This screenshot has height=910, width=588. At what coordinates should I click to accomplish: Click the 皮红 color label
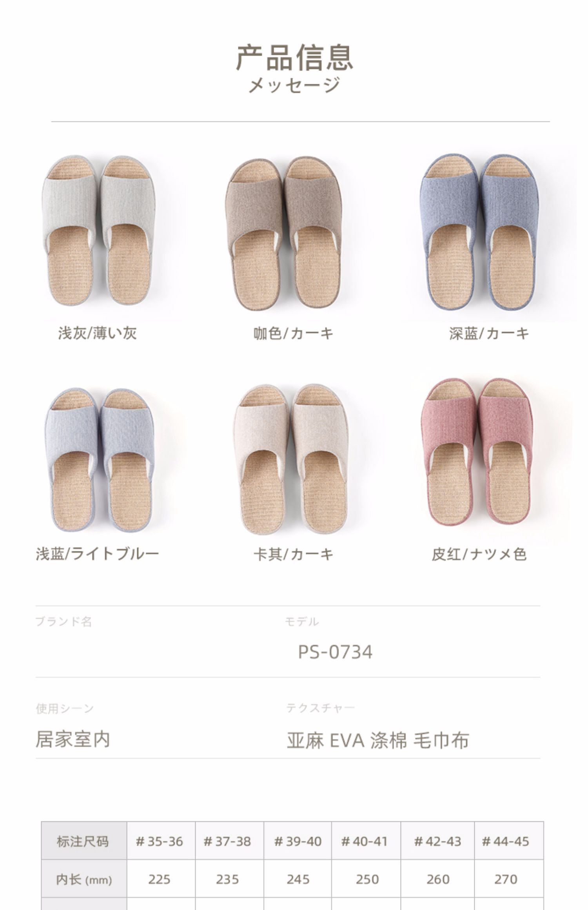(x=479, y=554)
